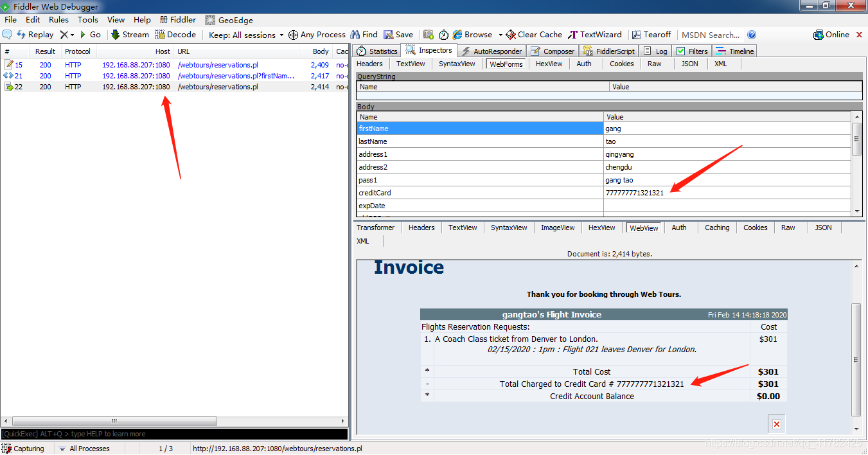Click the Clear Cache button
Image resolution: width=868 pixels, height=455 pixels.
534,35
